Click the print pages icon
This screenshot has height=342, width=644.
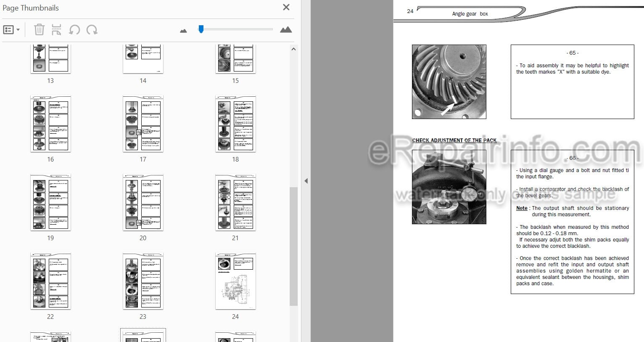pyautogui.click(x=56, y=29)
